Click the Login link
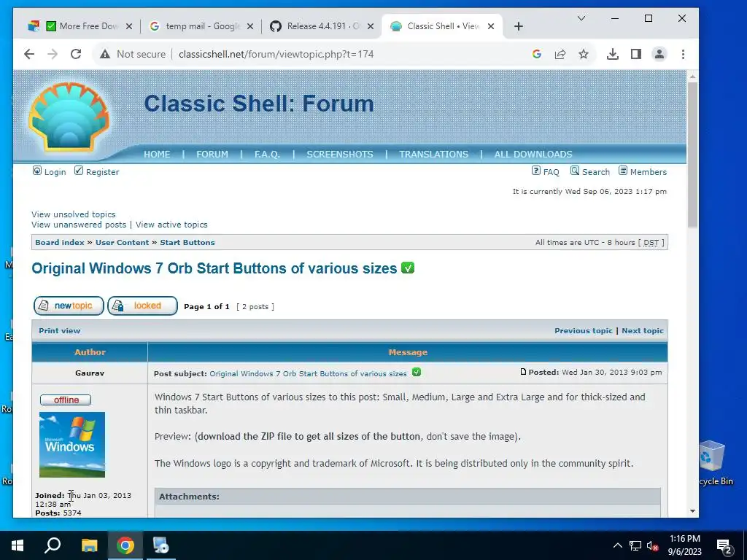 [x=49, y=172]
